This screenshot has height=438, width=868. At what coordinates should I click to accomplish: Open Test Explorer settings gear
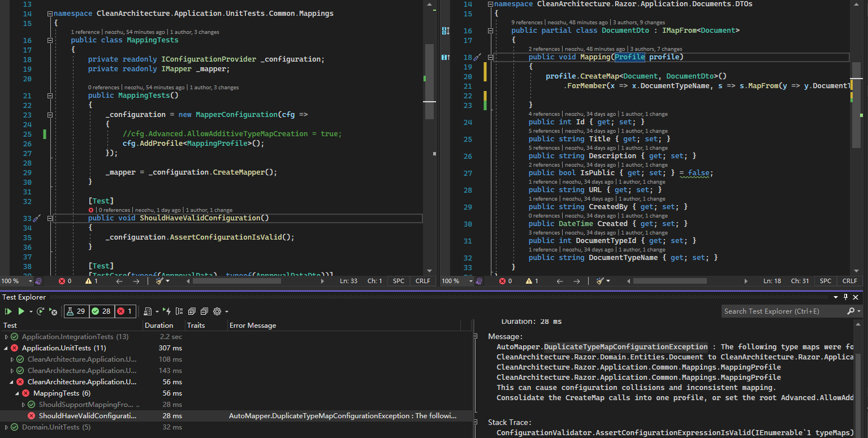(217, 311)
